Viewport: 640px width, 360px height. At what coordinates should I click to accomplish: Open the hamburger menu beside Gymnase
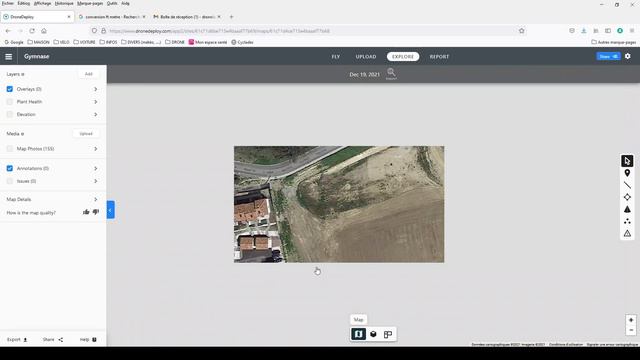9,57
